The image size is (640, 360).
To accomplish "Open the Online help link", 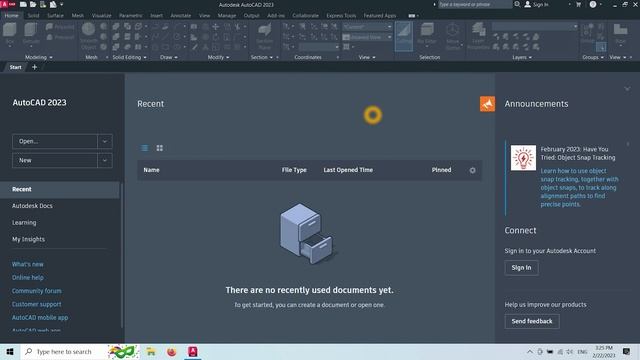I will coord(28,278).
